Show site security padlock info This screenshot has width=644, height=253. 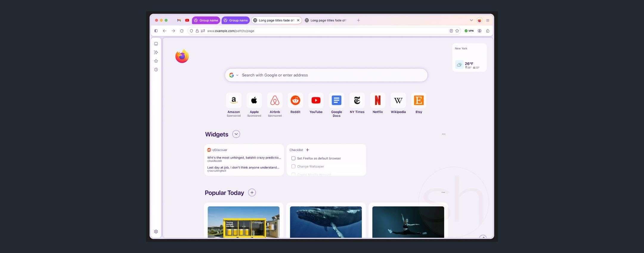197,31
